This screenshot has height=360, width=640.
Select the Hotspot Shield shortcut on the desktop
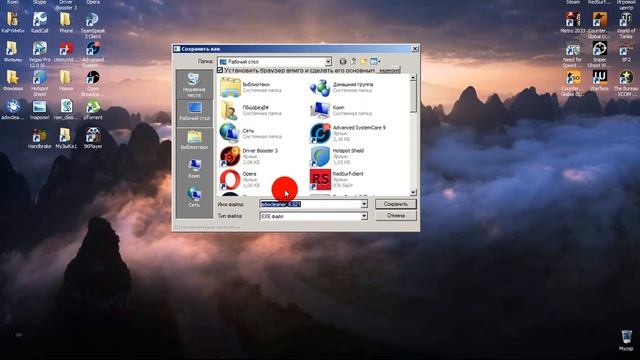(40, 83)
